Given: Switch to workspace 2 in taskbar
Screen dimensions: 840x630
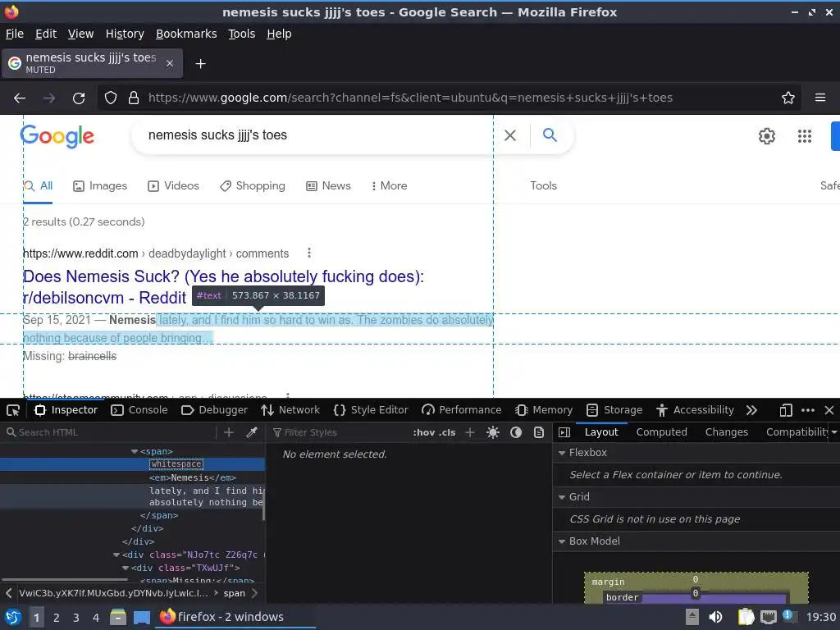Looking at the screenshot, I should coord(57,618).
